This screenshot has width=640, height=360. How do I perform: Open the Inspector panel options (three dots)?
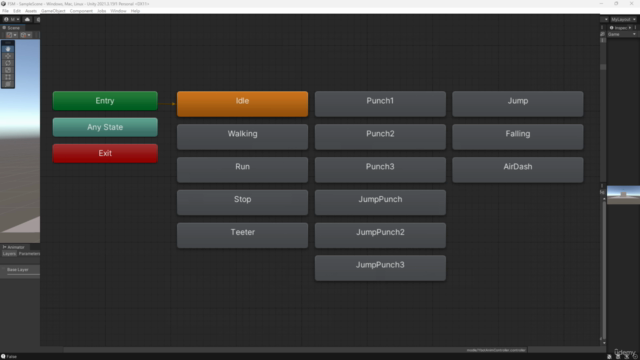[635, 28]
